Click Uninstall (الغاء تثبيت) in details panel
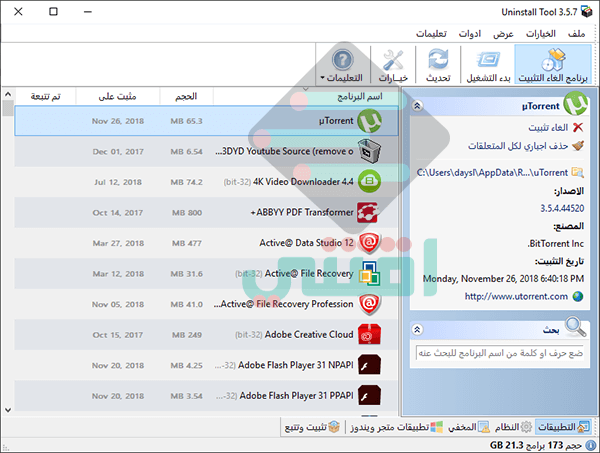Viewport: 600px width, 453px height. pos(548,127)
